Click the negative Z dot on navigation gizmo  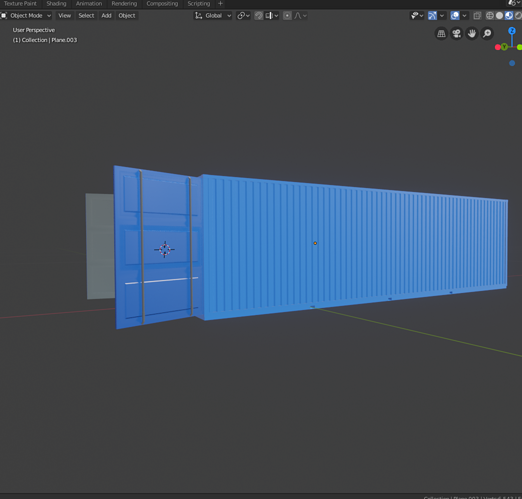pyautogui.click(x=512, y=63)
